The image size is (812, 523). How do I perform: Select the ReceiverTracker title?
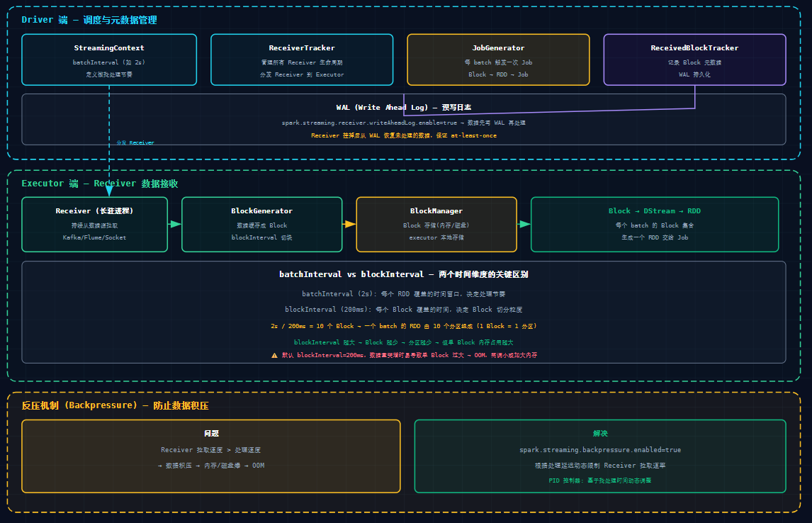[302, 47]
